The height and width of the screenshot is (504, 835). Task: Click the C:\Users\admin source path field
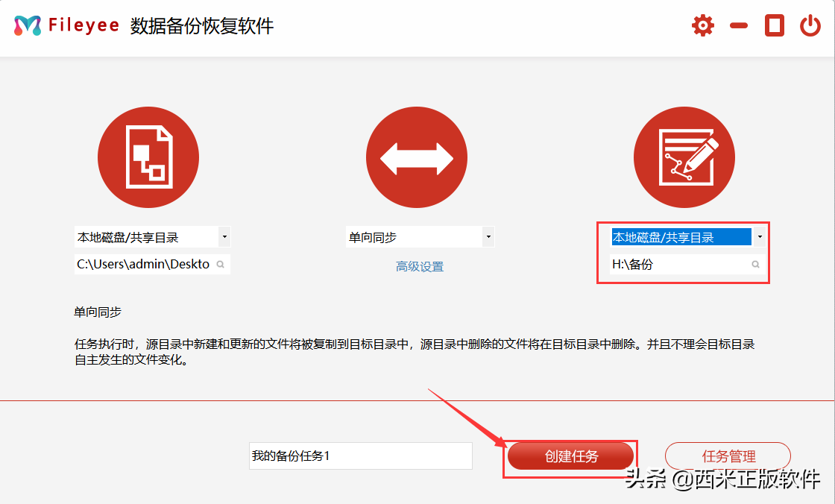pyautogui.click(x=143, y=265)
